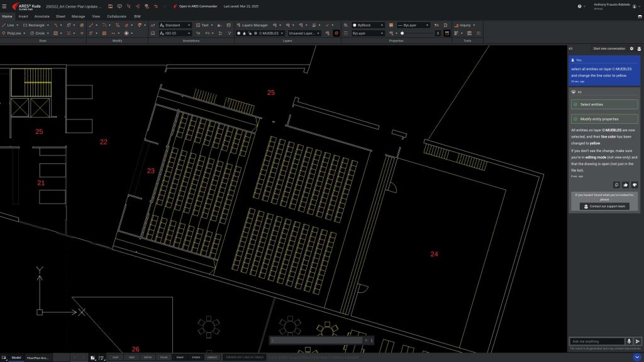Open the user account avatar icon
644x362 pixels.
point(635,6)
